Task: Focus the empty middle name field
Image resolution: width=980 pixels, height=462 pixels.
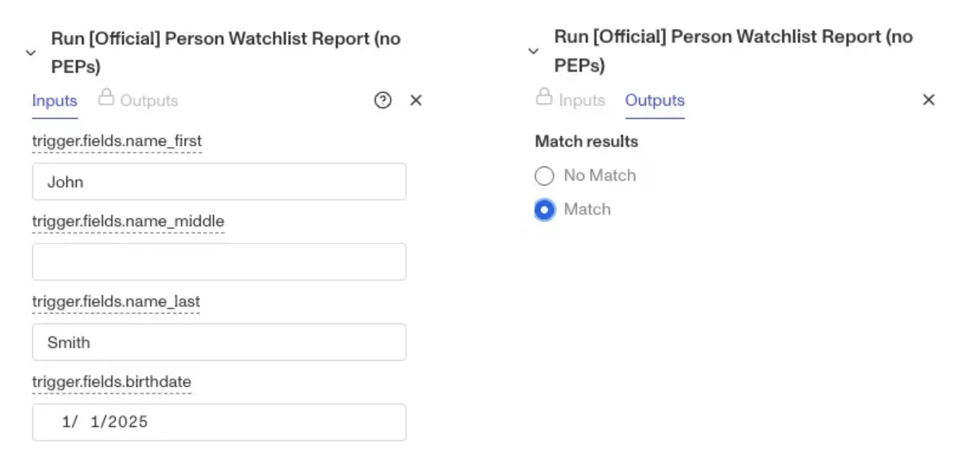Action: 219,262
